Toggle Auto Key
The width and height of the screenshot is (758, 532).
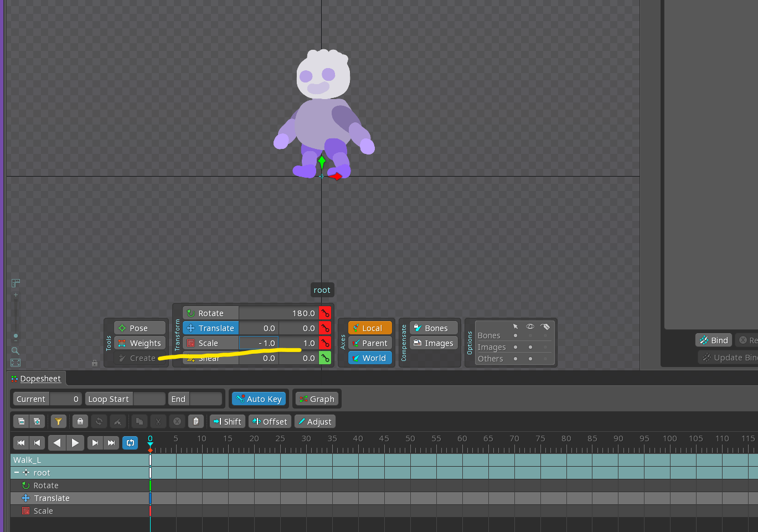[x=259, y=399]
